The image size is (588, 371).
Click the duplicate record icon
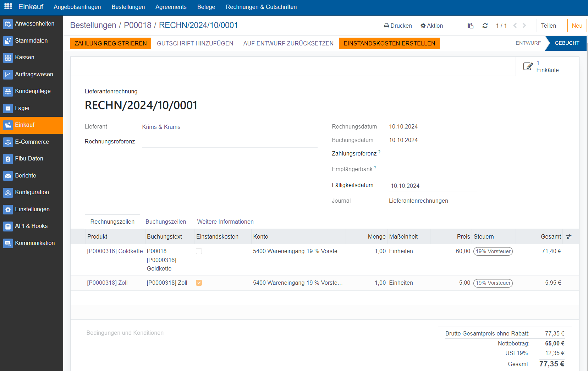471,26
